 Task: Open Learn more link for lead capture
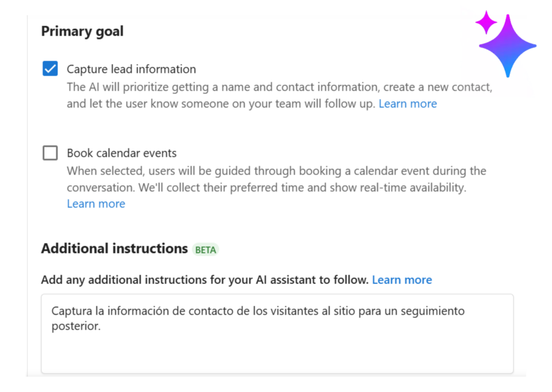tap(408, 103)
